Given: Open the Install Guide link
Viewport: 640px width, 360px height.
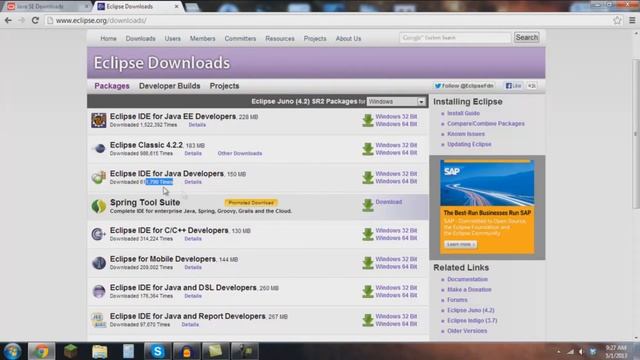Looking at the screenshot, I should (463, 113).
